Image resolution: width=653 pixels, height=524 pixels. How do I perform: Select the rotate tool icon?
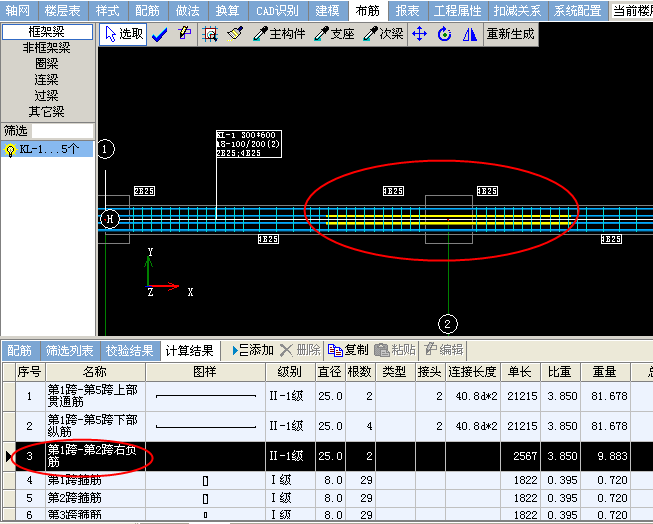point(444,34)
